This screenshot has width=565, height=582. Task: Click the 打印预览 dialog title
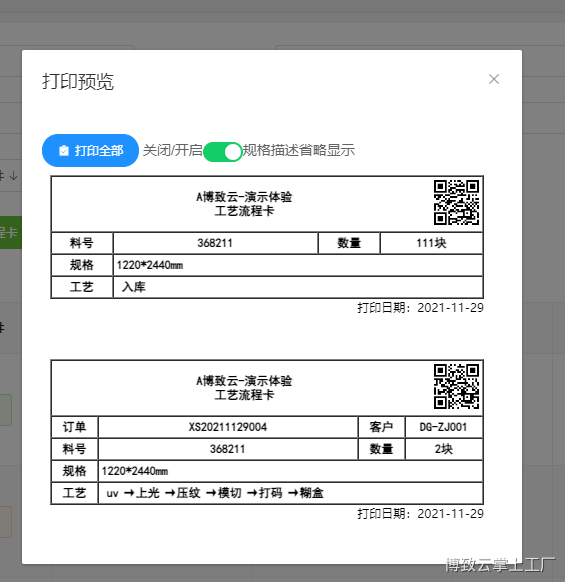coord(78,81)
